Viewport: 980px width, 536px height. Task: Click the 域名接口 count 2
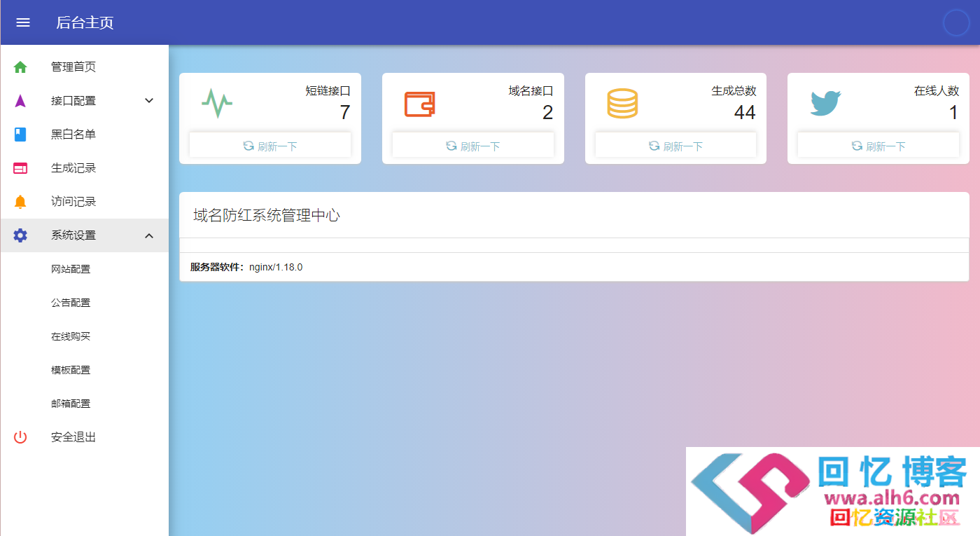(x=547, y=112)
